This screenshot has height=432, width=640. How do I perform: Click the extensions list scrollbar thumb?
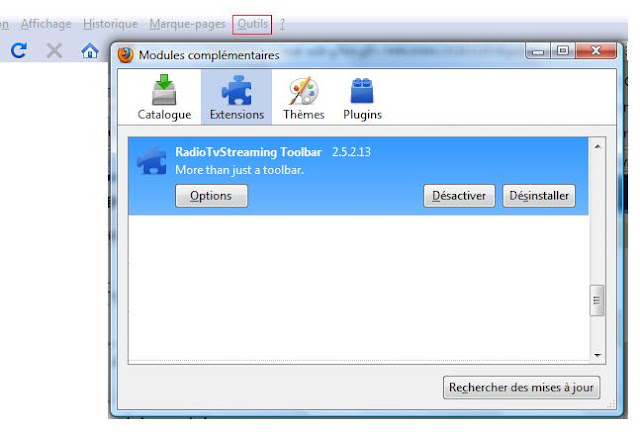[x=597, y=301]
